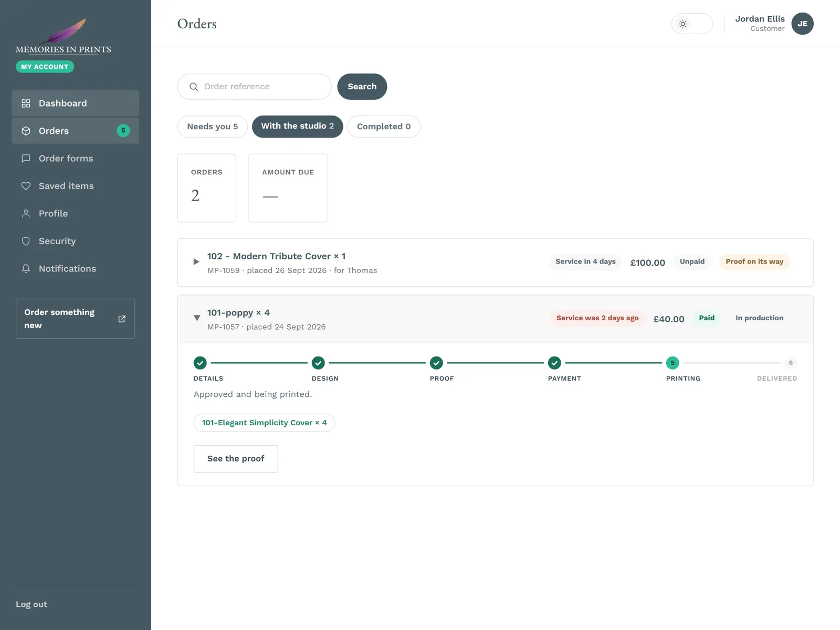The image size is (840, 630).
Task: Select the Needs you 5 tab
Action: pos(213,127)
